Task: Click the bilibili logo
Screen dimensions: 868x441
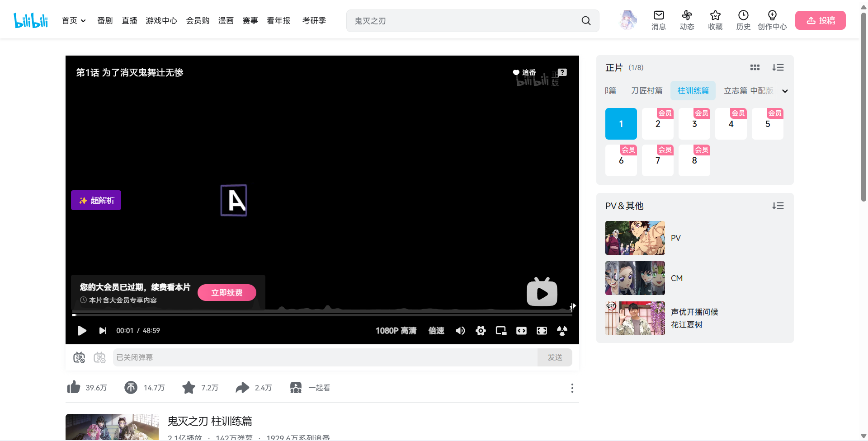Action: tap(31, 20)
